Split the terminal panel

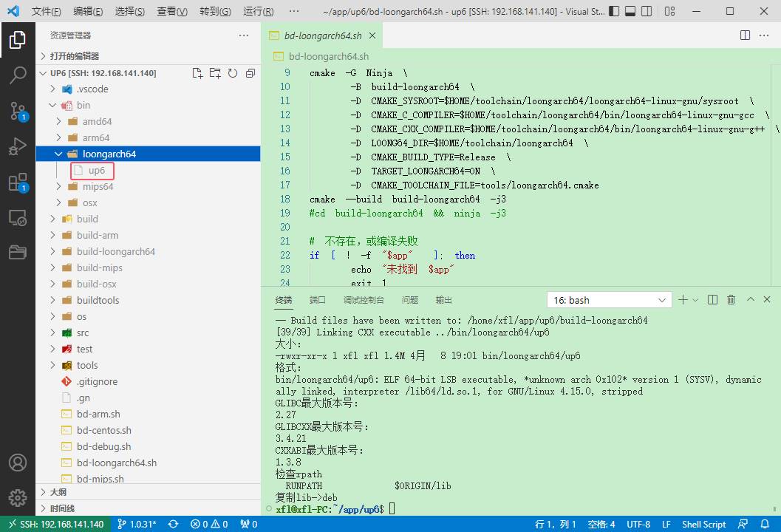pos(712,299)
